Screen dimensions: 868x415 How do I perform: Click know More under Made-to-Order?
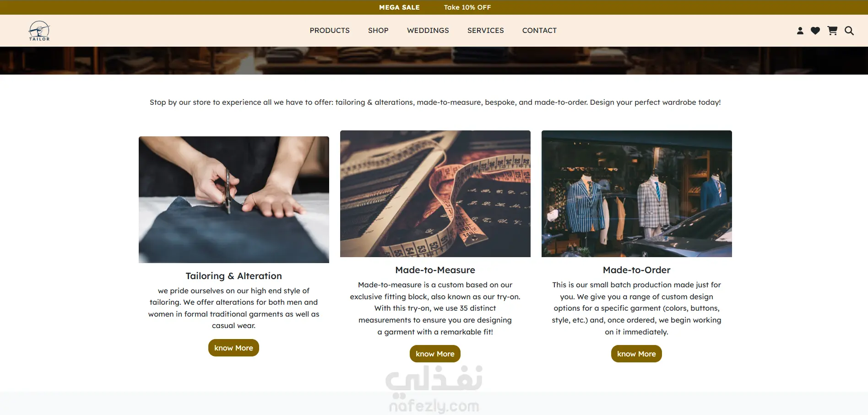636,354
